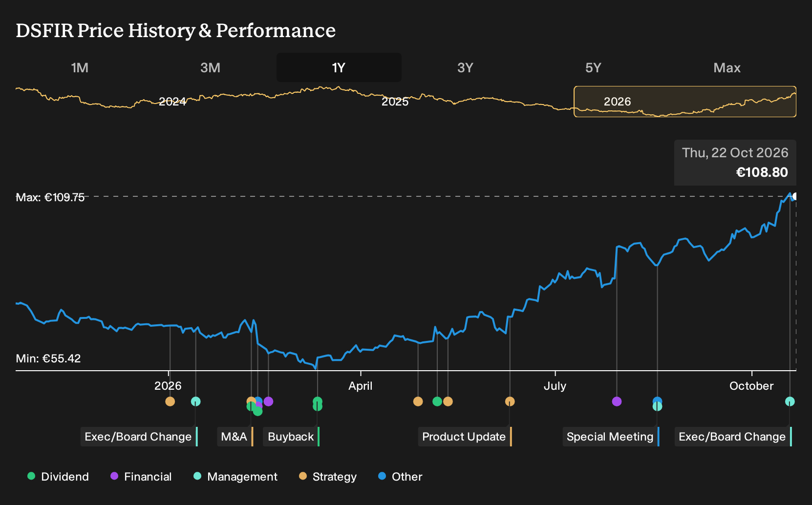Toggle the Financial legend filter
This screenshot has height=505, width=812.
pyautogui.click(x=141, y=477)
